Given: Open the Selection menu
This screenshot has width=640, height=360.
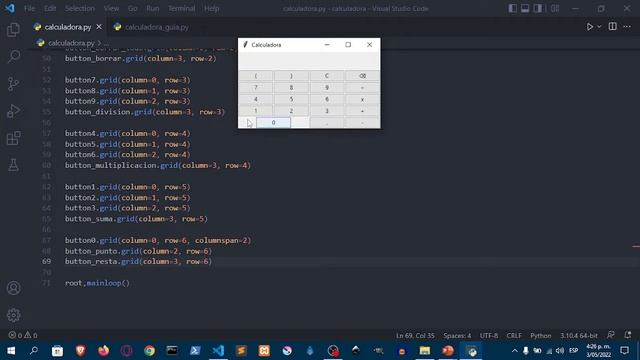Looking at the screenshot, I should coord(80,8).
